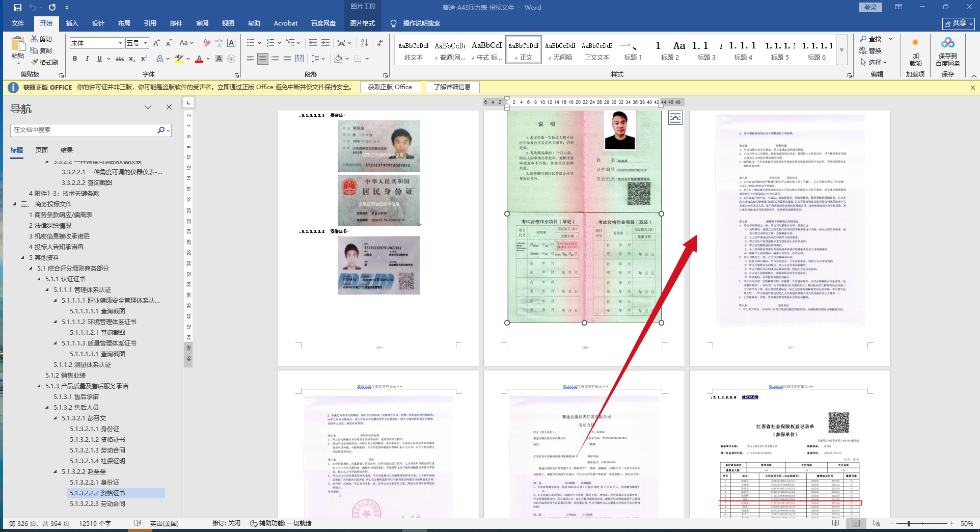This screenshot has height=532, width=980.
Task: Click the 登录 sign-in button
Action: [870, 7]
